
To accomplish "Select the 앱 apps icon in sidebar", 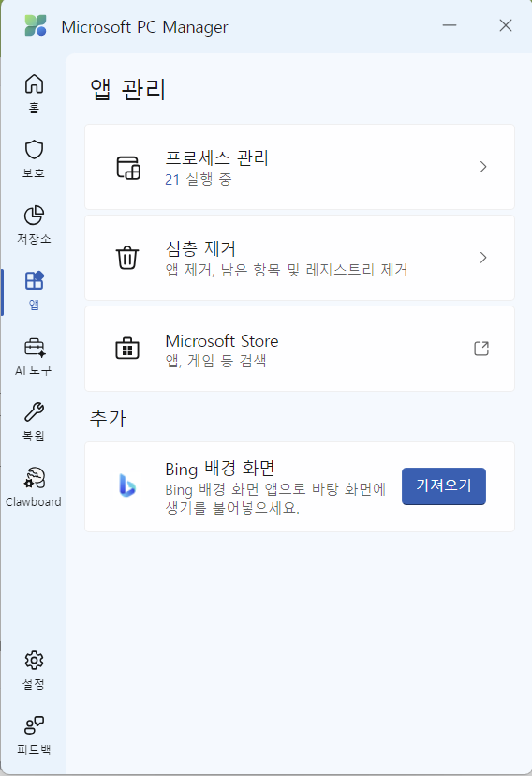I will [34, 280].
